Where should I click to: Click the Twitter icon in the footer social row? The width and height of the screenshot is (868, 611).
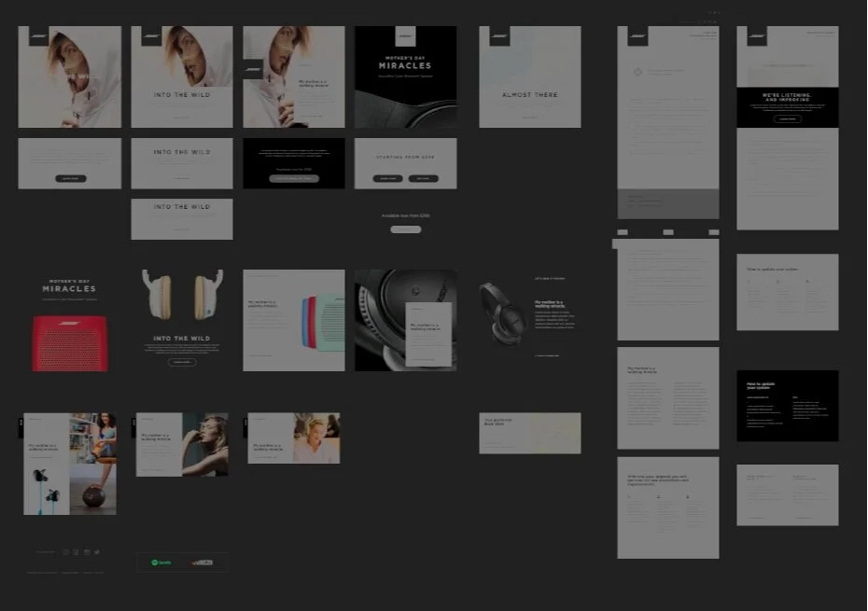click(96, 551)
